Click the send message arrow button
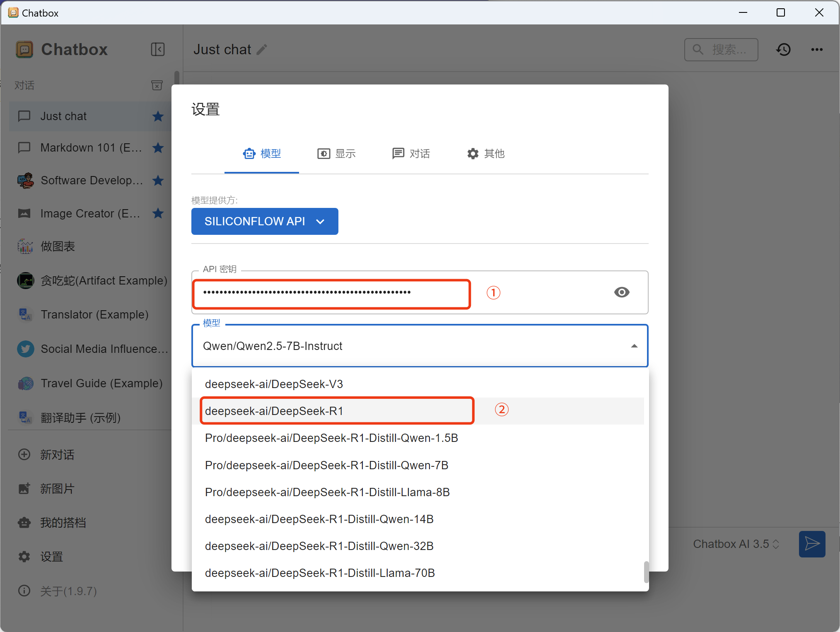This screenshot has height=632, width=840. (812, 544)
